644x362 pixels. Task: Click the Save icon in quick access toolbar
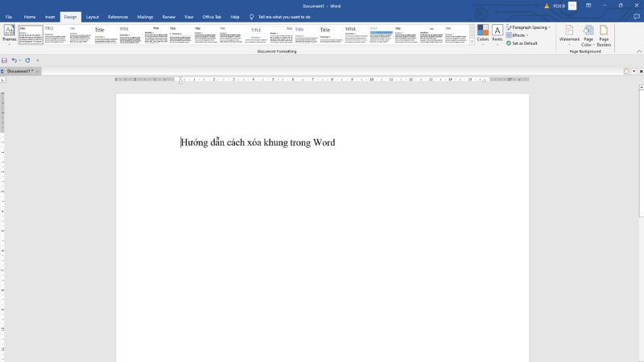(5, 60)
